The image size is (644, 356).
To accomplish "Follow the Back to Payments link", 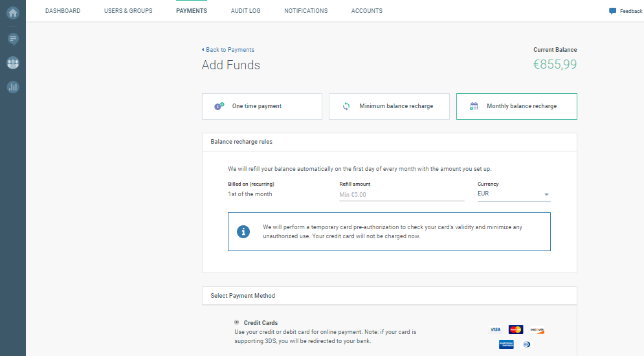I will 228,50.
